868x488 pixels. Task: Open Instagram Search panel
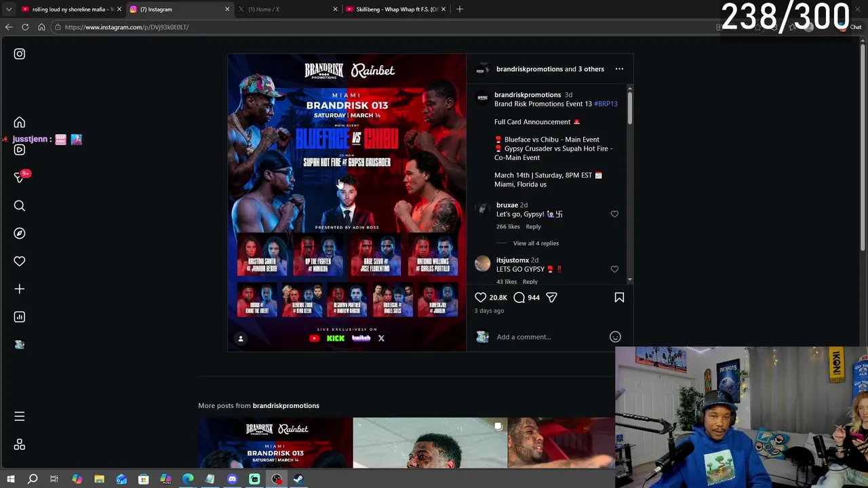tap(20, 206)
